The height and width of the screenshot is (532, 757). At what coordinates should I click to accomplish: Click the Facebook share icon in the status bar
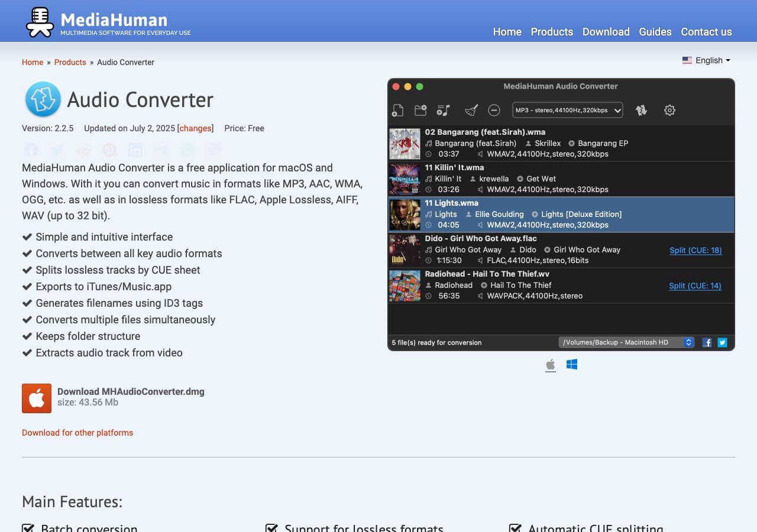pyautogui.click(x=707, y=342)
